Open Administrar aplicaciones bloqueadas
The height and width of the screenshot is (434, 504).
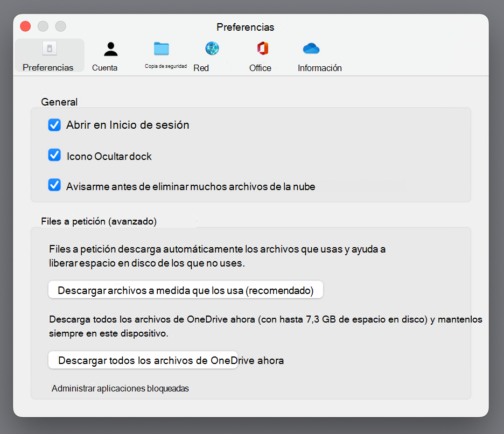pyautogui.click(x=120, y=388)
